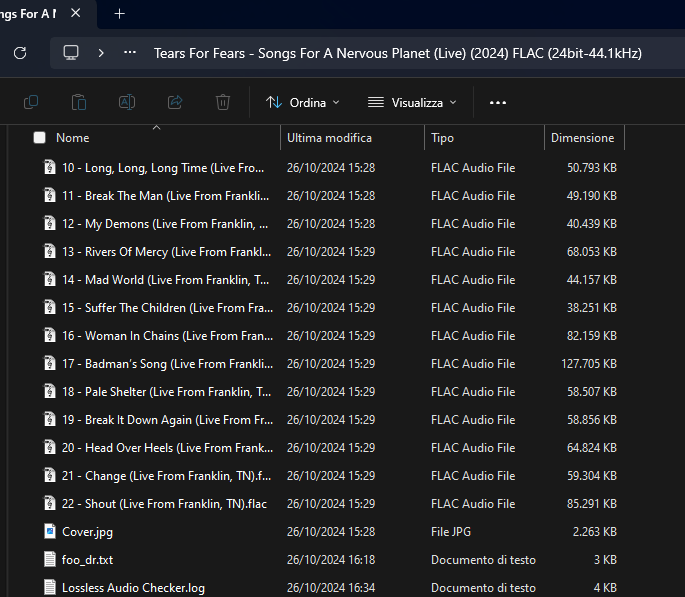
Task: Sort by the Tipo column header
Action: [x=442, y=138]
